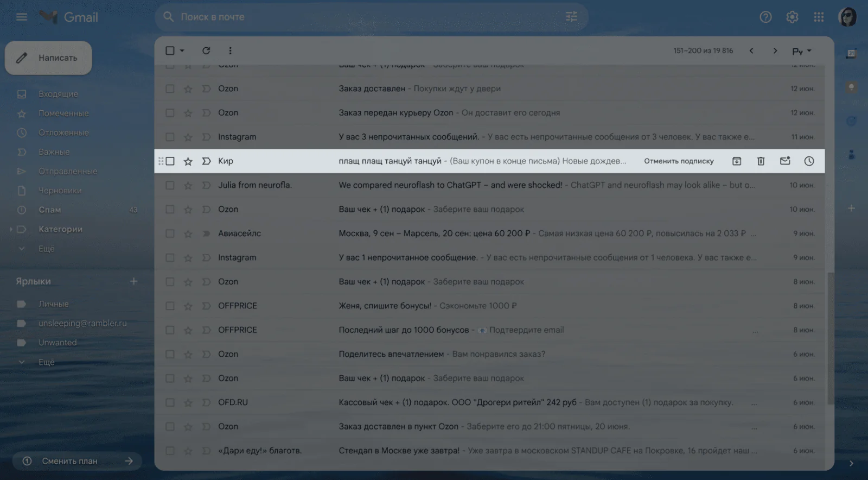
Task: Open the Help question mark icon
Action: 765,17
